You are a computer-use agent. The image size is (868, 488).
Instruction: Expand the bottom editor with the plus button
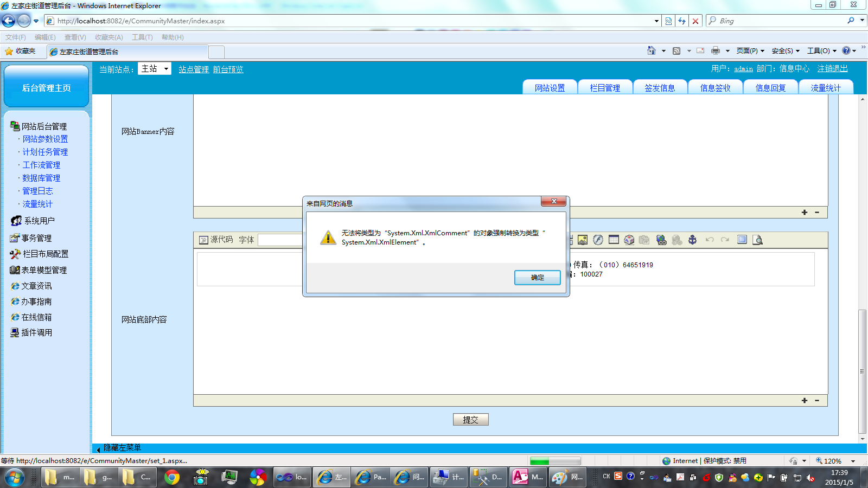(804, 401)
